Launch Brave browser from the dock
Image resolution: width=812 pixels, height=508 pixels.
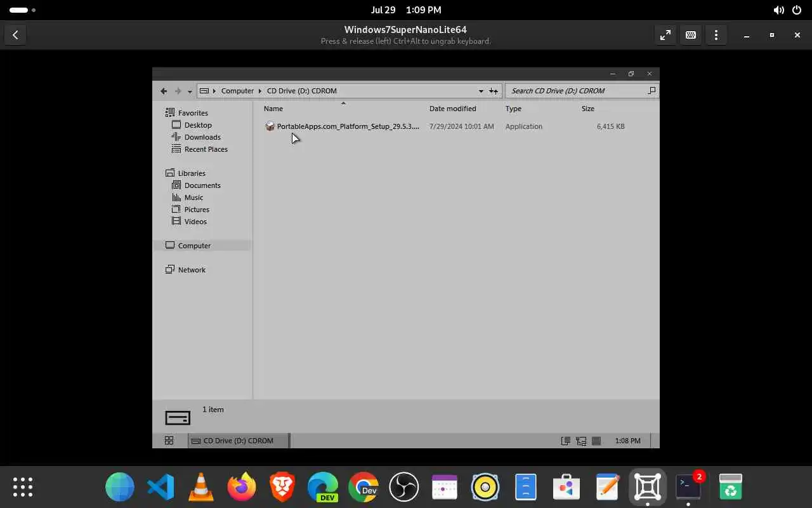(x=282, y=487)
